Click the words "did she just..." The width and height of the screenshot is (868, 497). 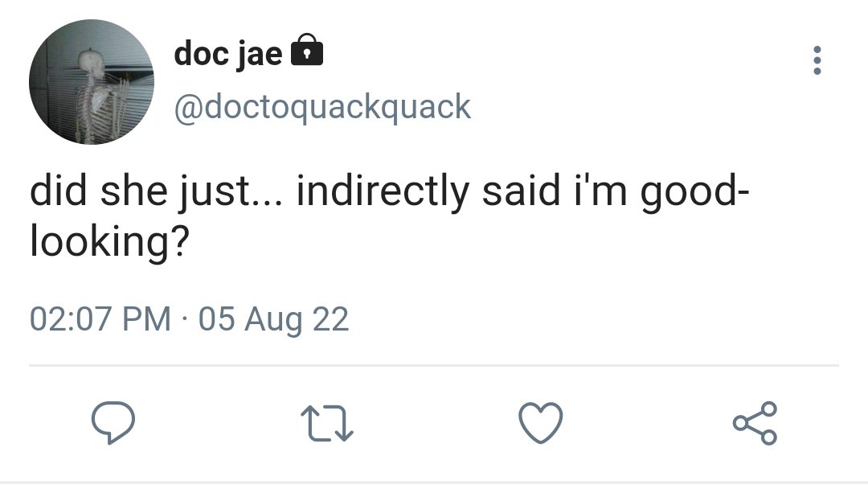click(156, 191)
